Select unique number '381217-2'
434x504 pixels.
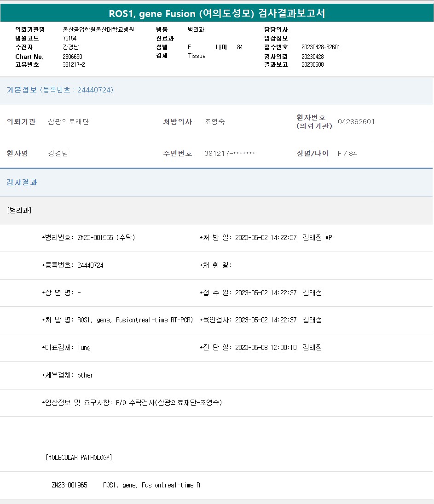click(x=74, y=64)
